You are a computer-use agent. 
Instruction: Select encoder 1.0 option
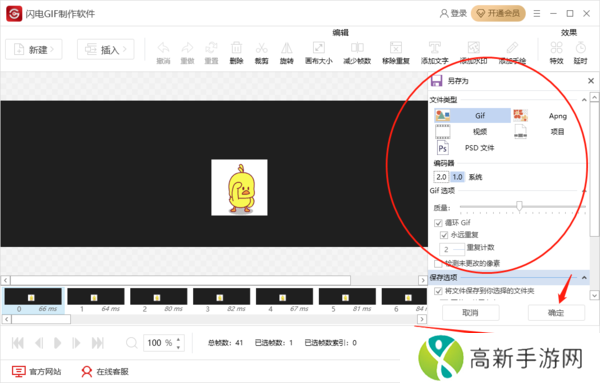click(457, 177)
